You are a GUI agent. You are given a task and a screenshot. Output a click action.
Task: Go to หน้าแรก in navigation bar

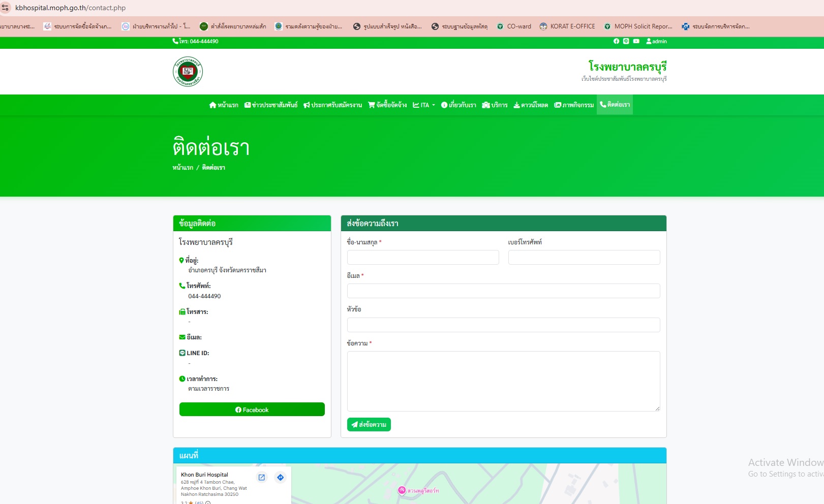224,105
